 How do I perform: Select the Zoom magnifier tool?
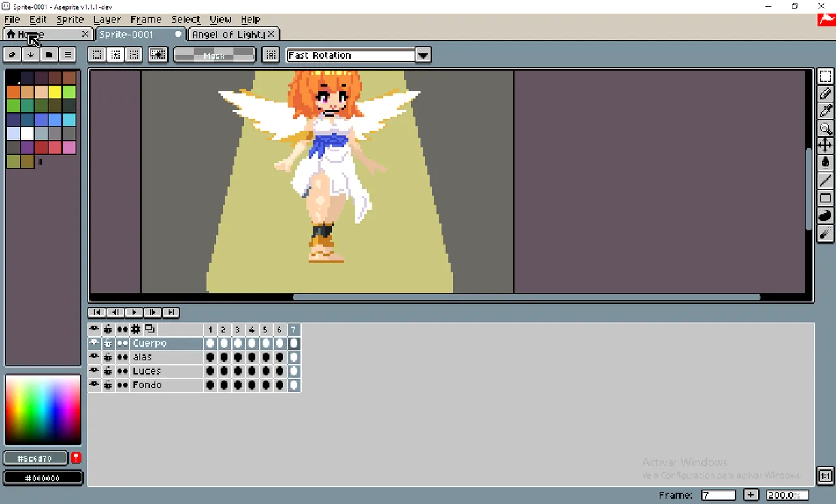pos(826,129)
